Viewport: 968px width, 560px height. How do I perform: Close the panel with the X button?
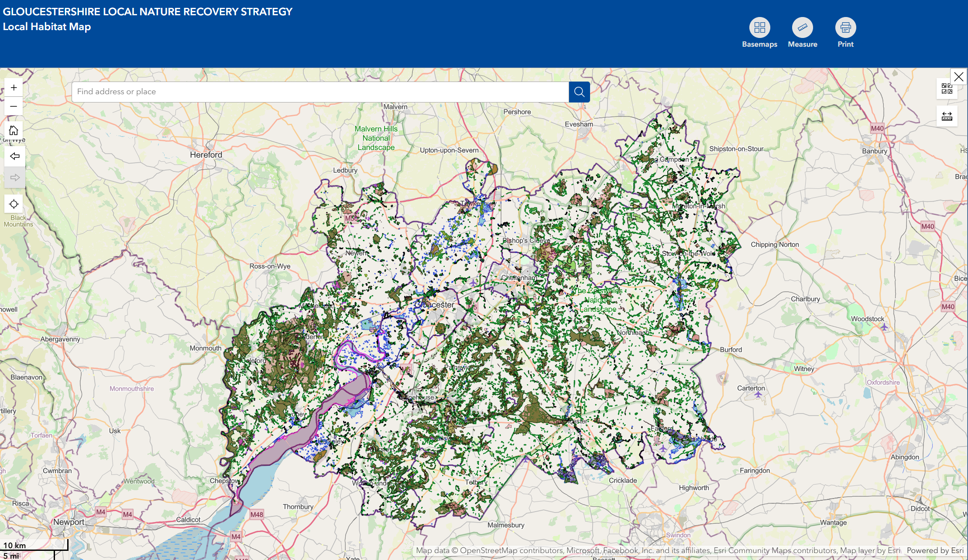pyautogui.click(x=958, y=77)
